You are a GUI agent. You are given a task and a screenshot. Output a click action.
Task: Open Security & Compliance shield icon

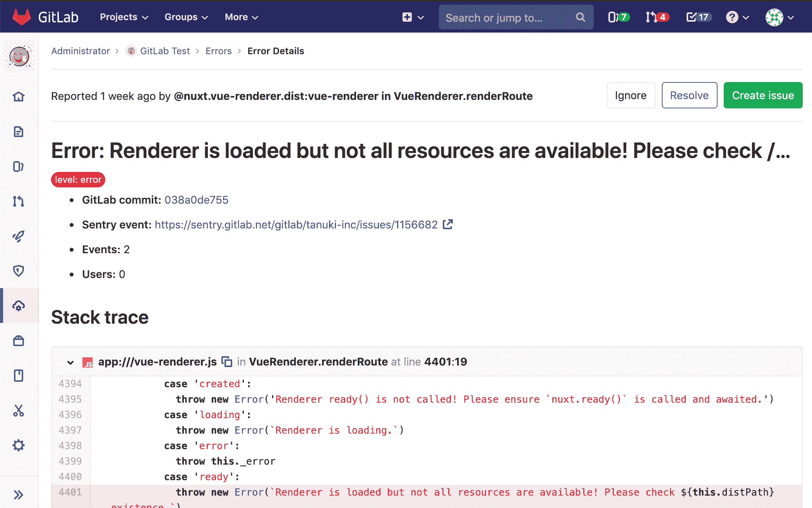pyautogui.click(x=19, y=271)
